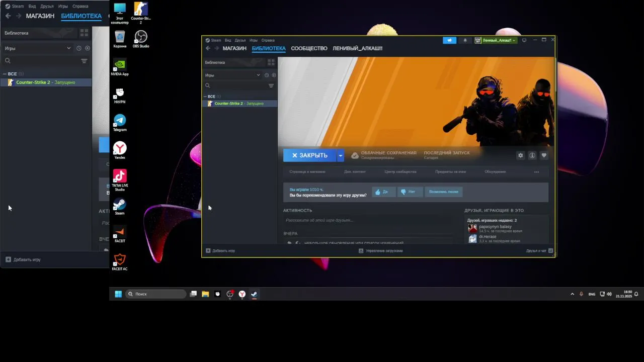
Task: Open Telegram desktop icon
Action: click(120, 123)
